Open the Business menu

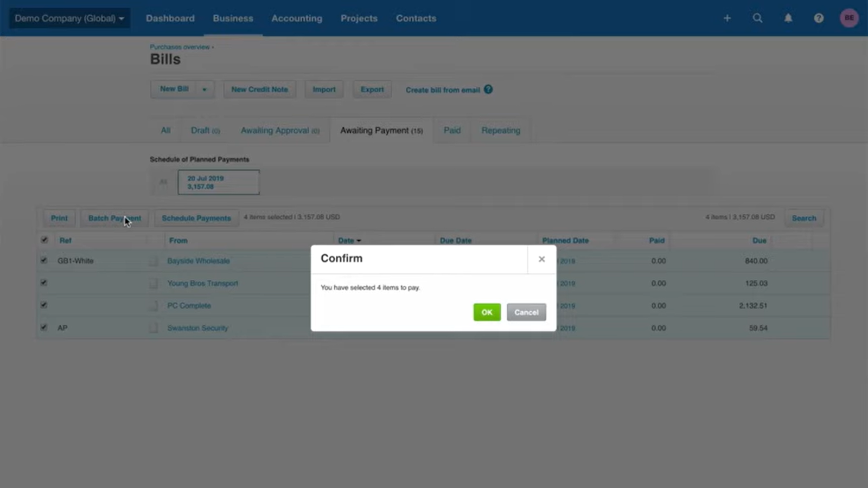233,18
